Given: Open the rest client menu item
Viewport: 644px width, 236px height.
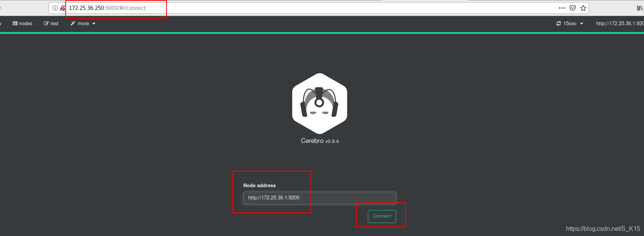Looking at the screenshot, I should [x=51, y=24].
